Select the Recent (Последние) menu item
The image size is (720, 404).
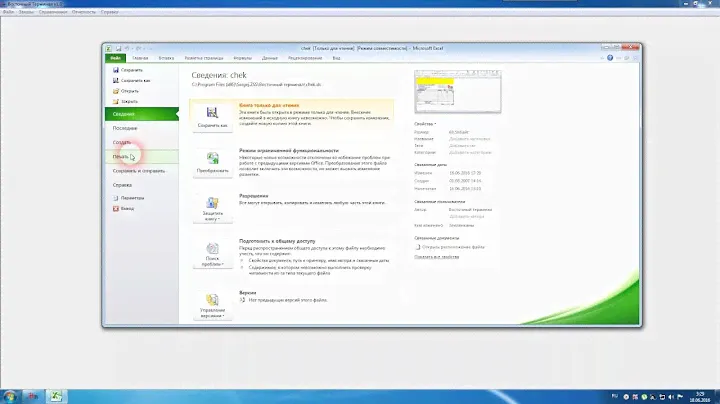point(127,129)
